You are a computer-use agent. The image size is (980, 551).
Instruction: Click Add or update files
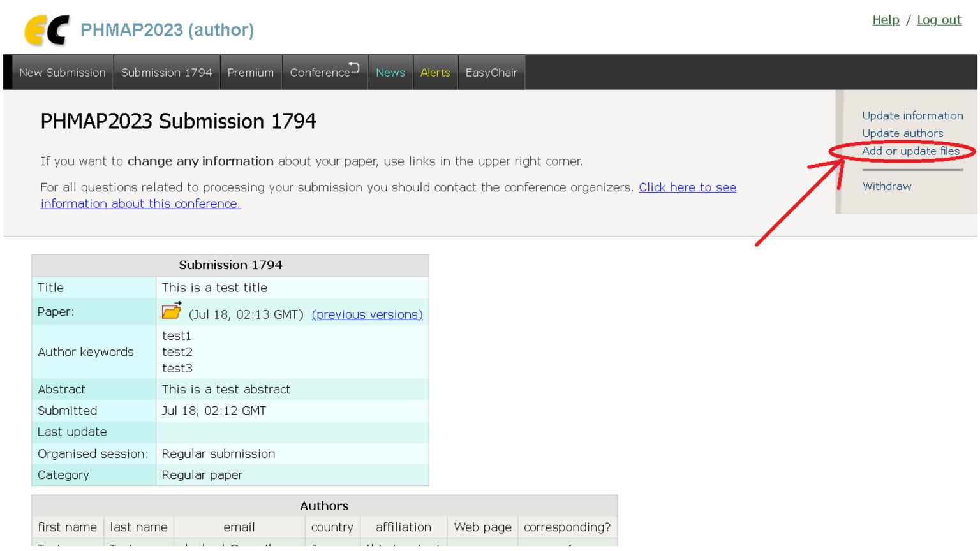910,151
